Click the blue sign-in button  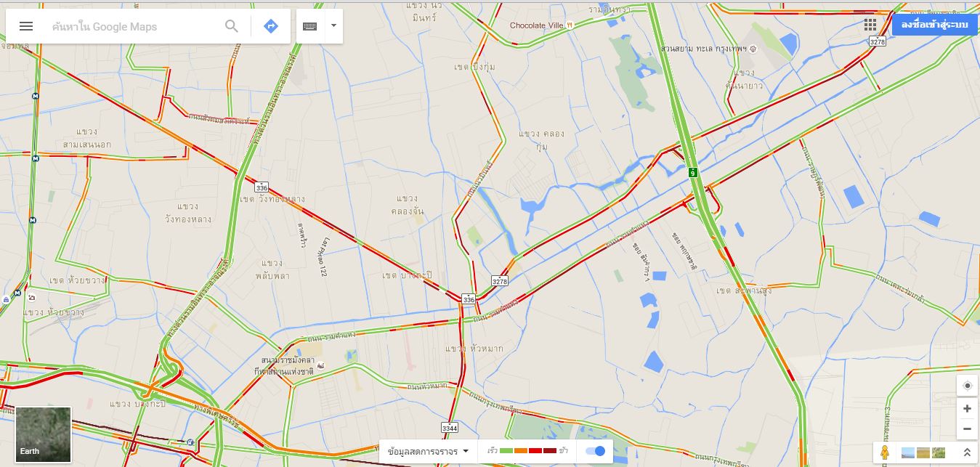pos(934,25)
